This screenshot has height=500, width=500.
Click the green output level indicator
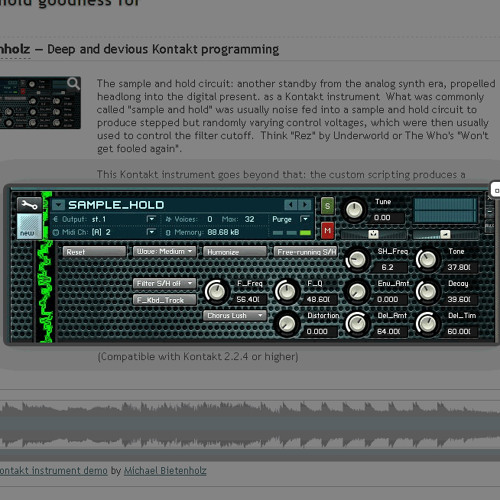[305, 233]
